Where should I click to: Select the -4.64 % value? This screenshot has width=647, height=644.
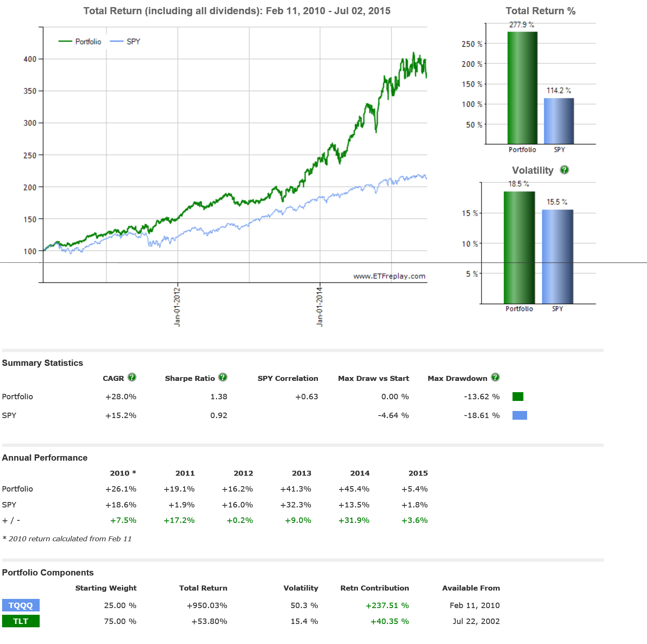[x=393, y=416]
